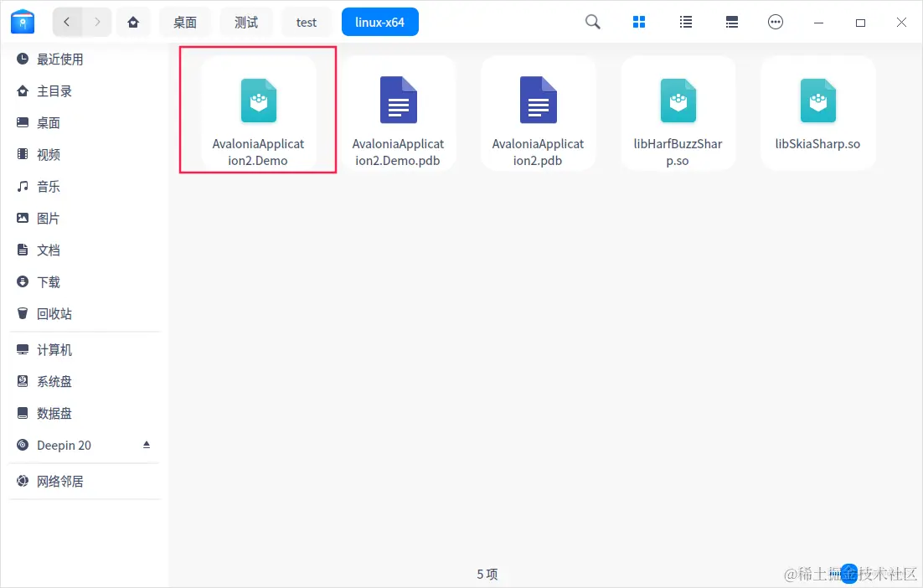Viewport: 923px width, 588px height.
Task: Go back to previous folder
Action: point(67,23)
